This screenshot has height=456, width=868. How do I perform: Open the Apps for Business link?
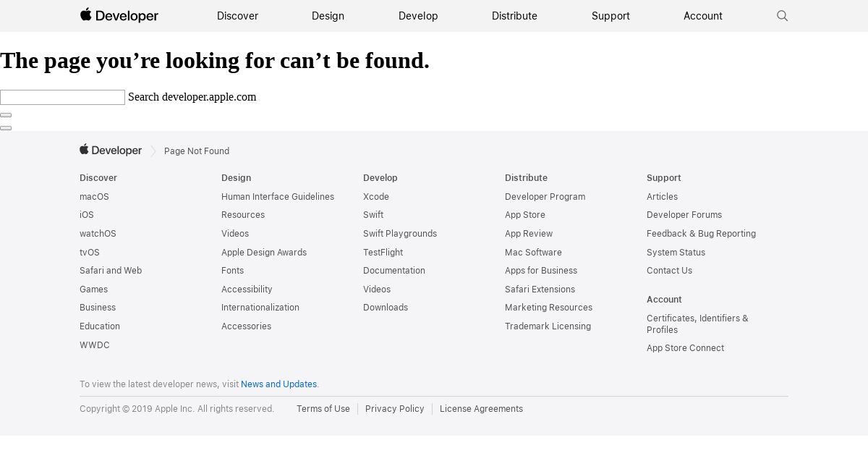541,271
